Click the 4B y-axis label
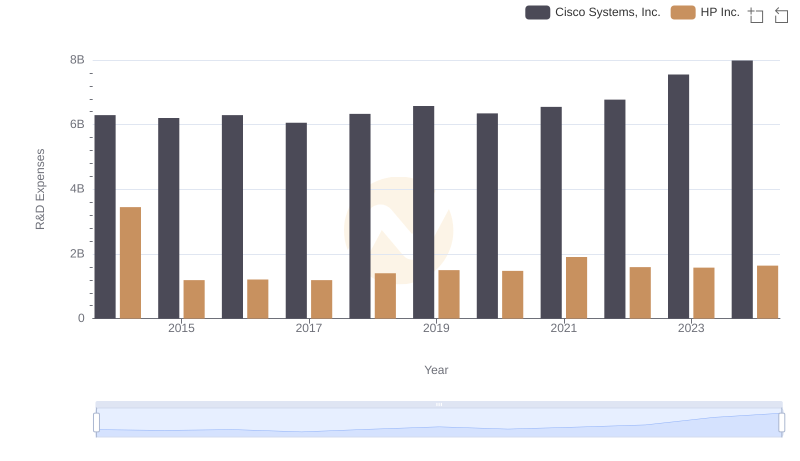Screen dimensions: 800x461 tap(77, 189)
